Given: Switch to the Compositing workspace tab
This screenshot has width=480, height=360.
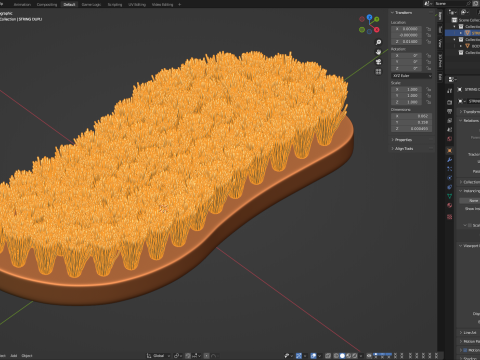Looking at the screenshot, I should click(47, 5).
